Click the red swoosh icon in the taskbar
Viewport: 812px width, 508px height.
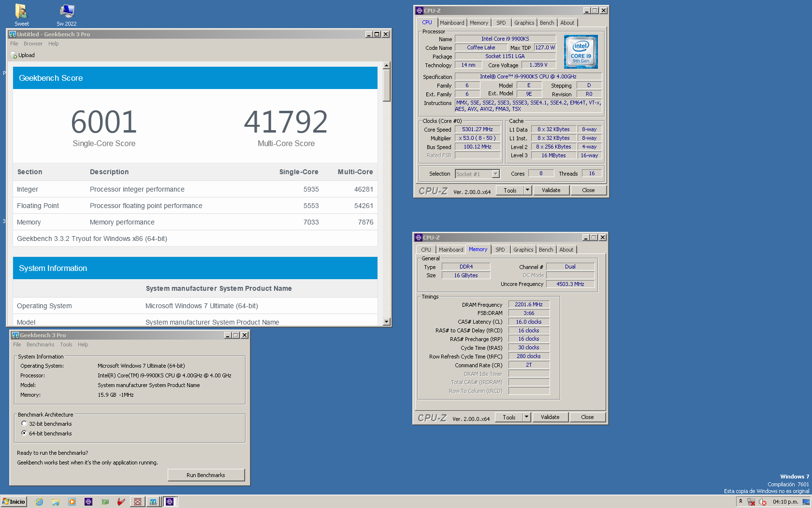point(121,502)
